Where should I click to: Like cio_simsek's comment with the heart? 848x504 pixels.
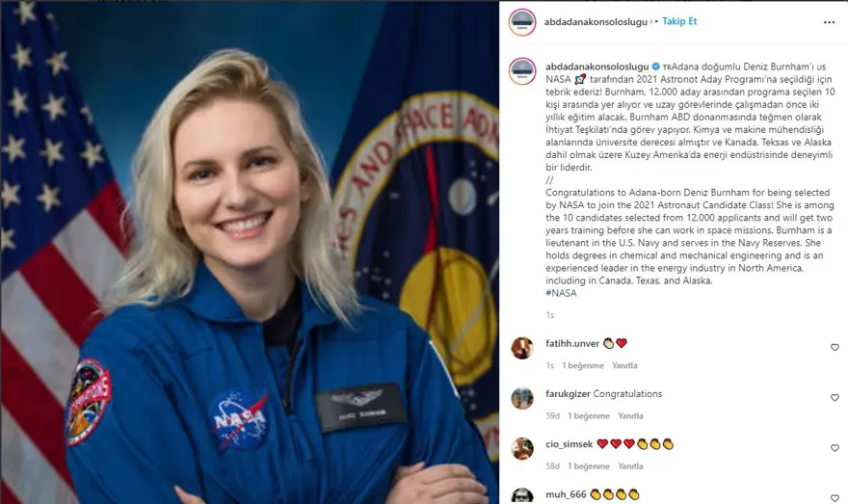[835, 448]
